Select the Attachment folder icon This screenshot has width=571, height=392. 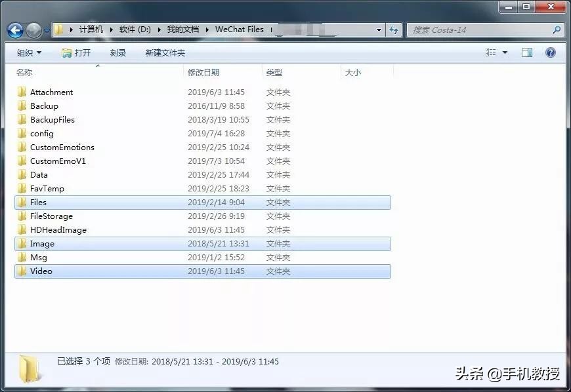pos(22,92)
